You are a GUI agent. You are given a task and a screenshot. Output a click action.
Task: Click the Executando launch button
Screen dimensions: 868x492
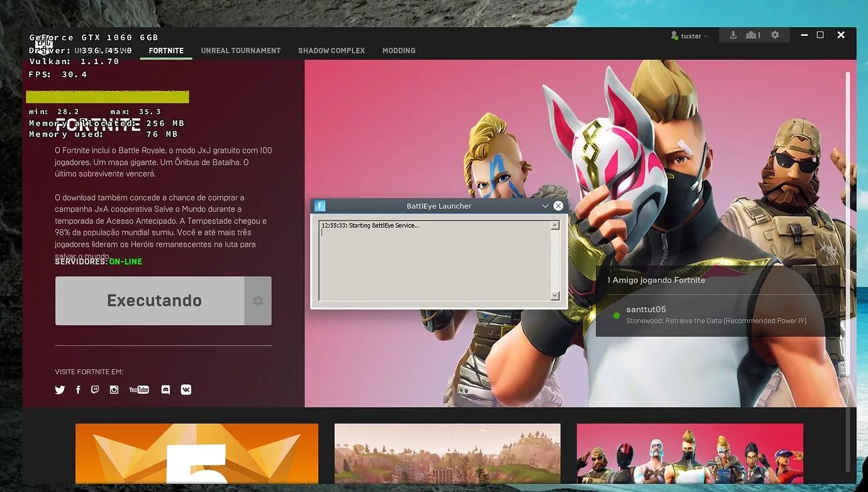click(x=150, y=301)
